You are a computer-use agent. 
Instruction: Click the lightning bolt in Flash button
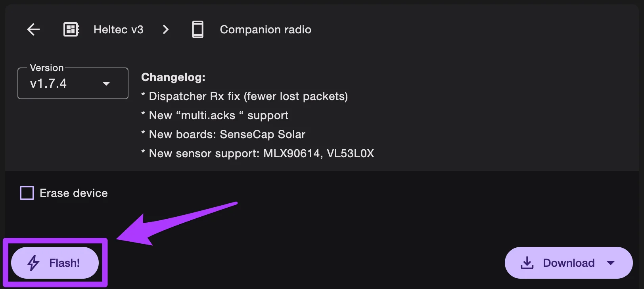34,262
